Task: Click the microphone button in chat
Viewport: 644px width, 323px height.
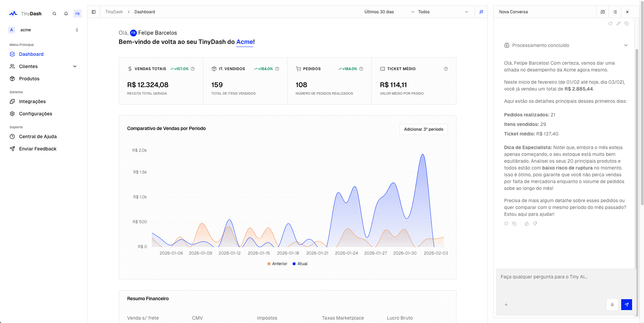Action: pos(612,305)
